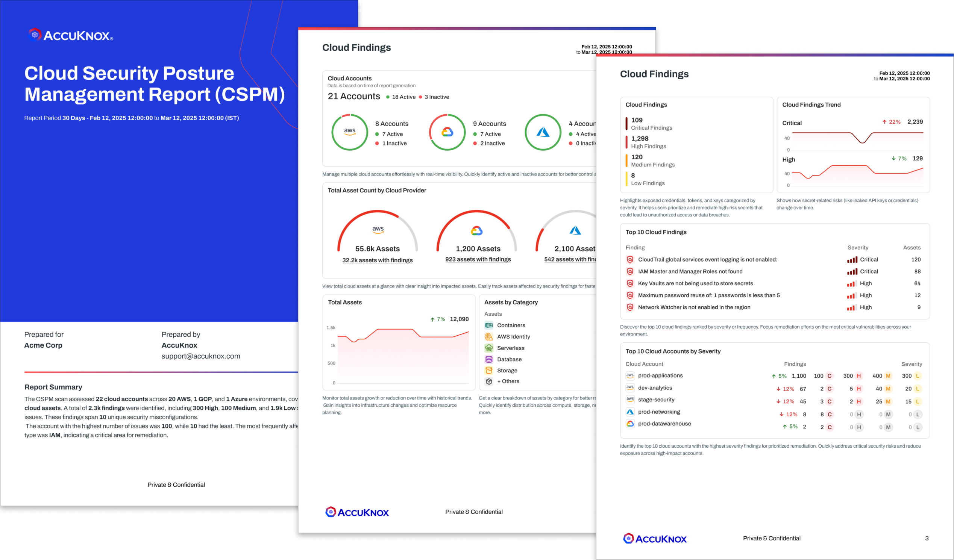The width and height of the screenshot is (954, 560).
Task: Select the Critical badge beside dev-analytics
Action: [829, 388]
